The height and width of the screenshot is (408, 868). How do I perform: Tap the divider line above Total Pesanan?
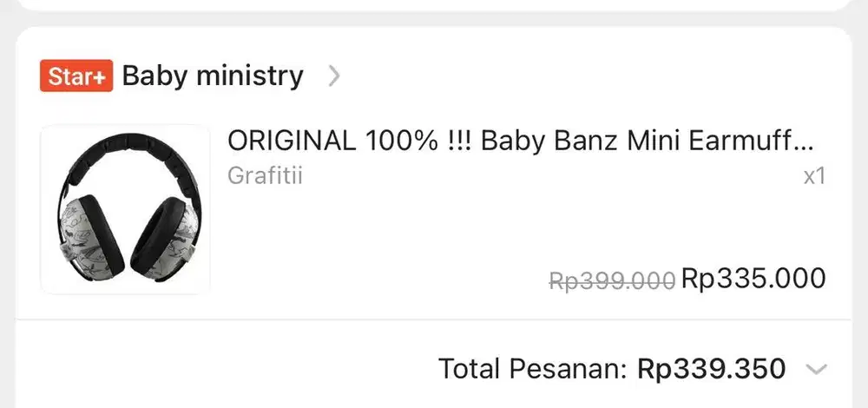[x=434, y=319]
